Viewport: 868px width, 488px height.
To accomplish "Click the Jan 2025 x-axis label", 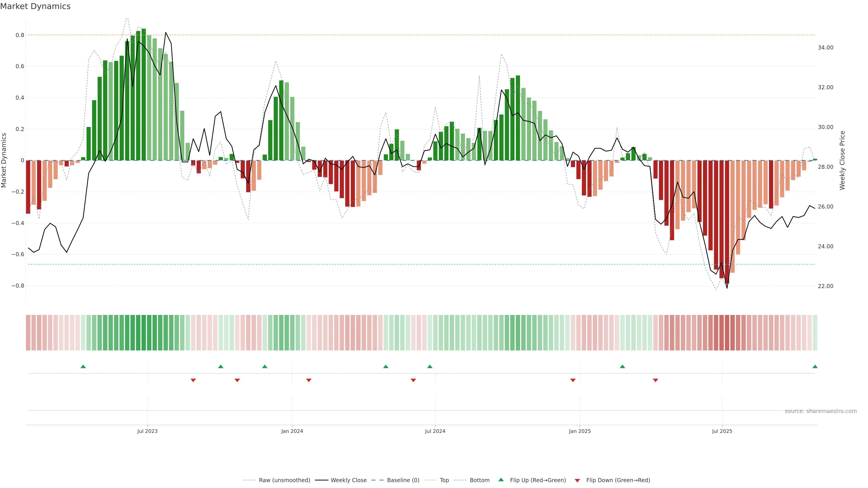I will pyautogui.click(x=580, y=431).
